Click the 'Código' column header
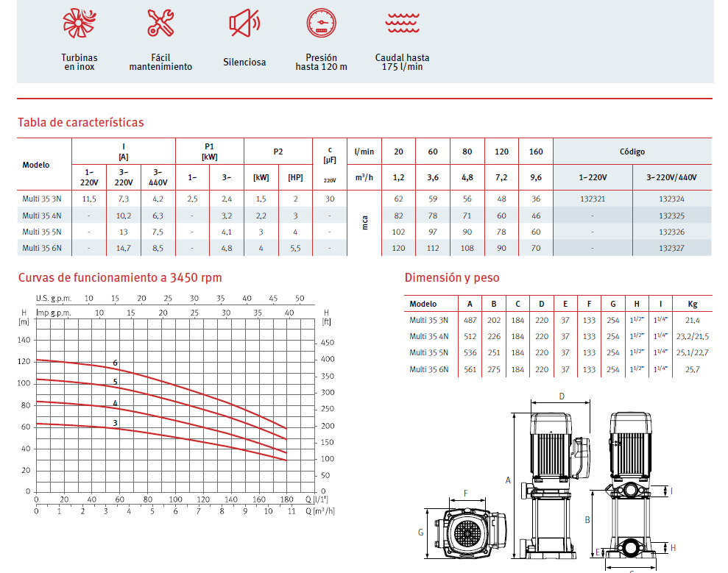 tap(632, 152)
